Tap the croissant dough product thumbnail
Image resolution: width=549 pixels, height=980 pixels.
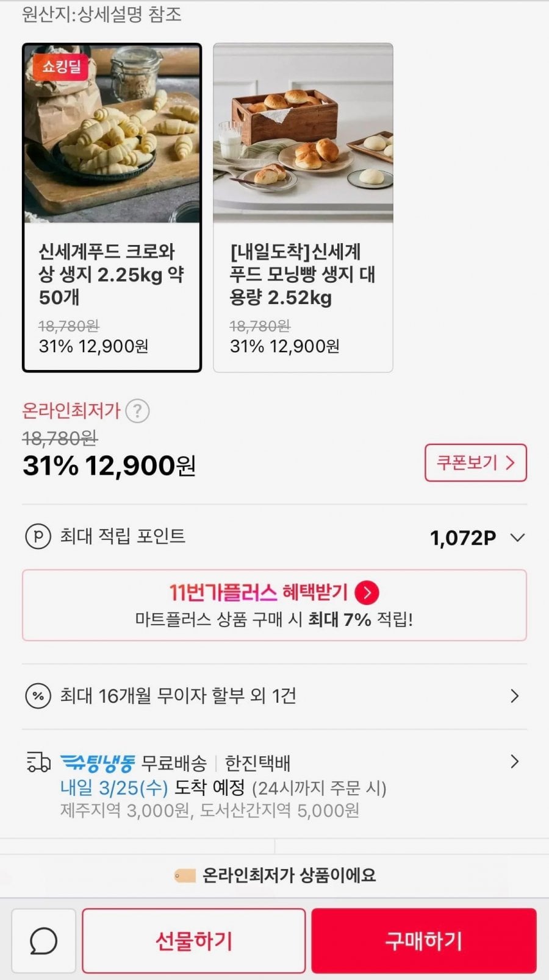click(112, 134)
